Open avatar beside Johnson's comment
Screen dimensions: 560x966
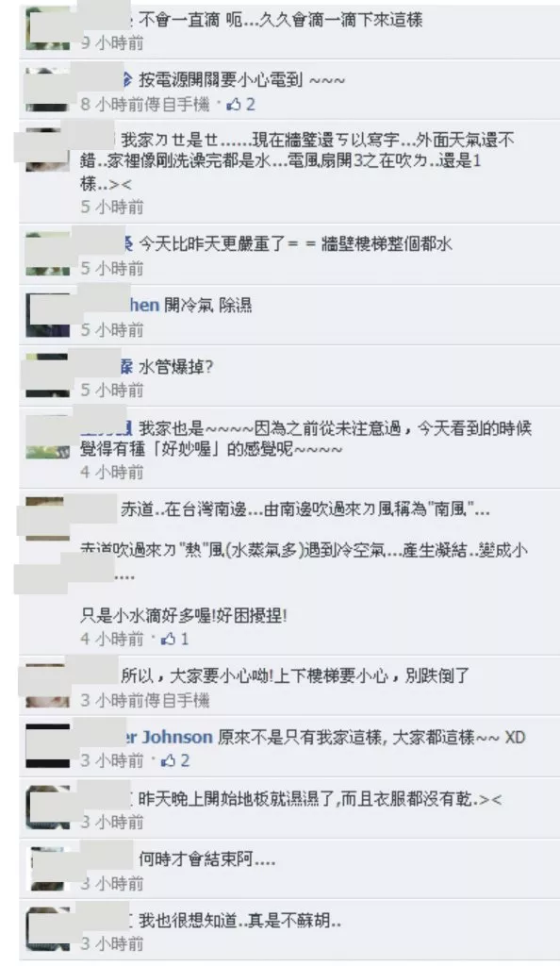coord(47,746)
